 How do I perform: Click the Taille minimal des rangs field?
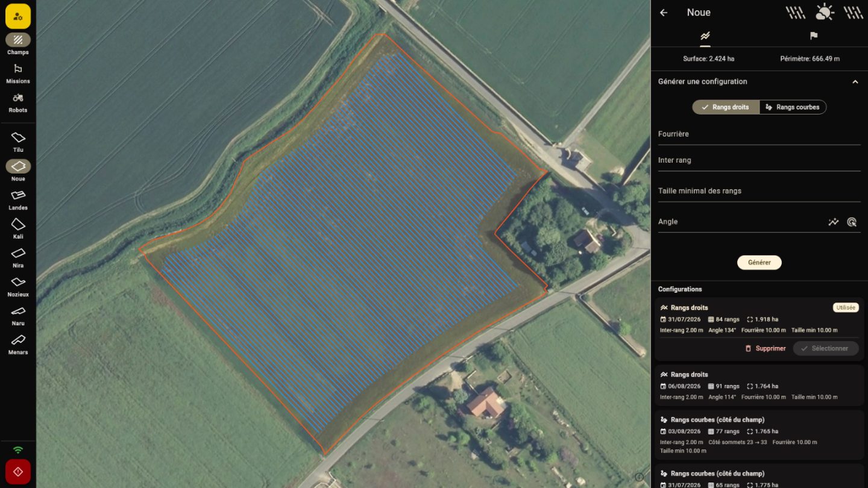tap(759, 191)
